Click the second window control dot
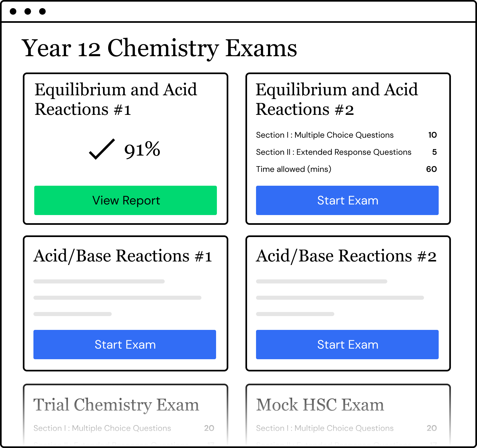477x448 pixels. tap(28, 11)
